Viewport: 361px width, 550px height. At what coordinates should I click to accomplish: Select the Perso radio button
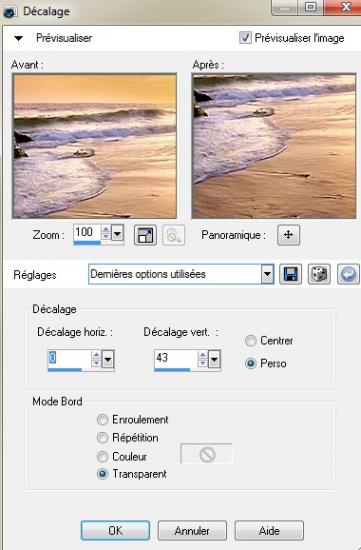[250, 363]
